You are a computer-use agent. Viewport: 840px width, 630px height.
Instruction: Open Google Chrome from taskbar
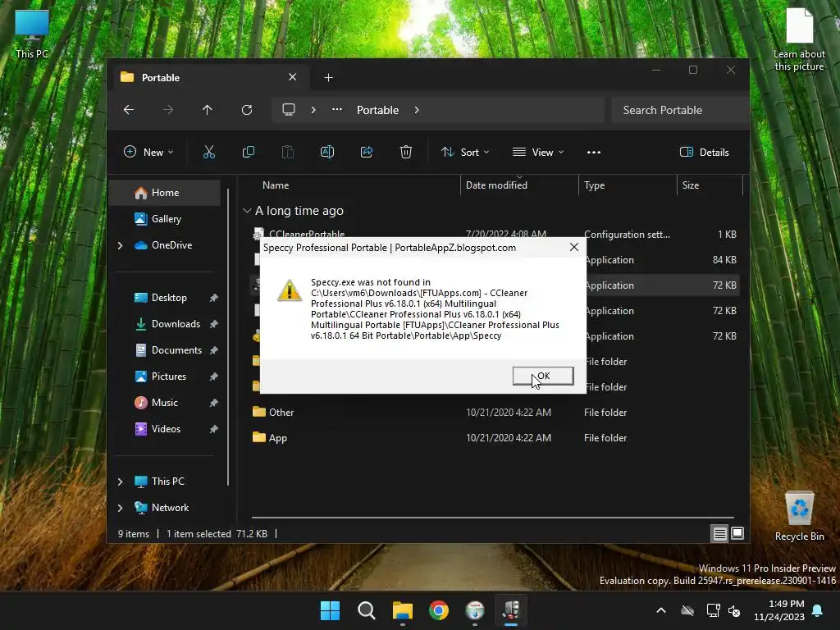pyautogui.click(x=439, y=610)
